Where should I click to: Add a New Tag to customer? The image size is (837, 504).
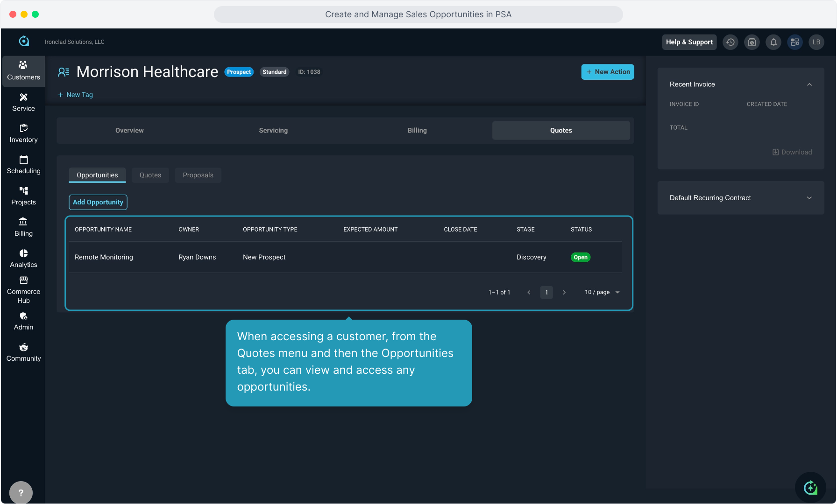pyautogui.click(x=75, y=95)
